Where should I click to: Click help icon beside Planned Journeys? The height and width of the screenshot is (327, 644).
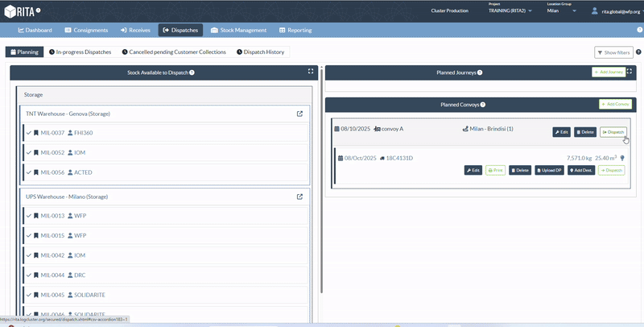(480, 72)
